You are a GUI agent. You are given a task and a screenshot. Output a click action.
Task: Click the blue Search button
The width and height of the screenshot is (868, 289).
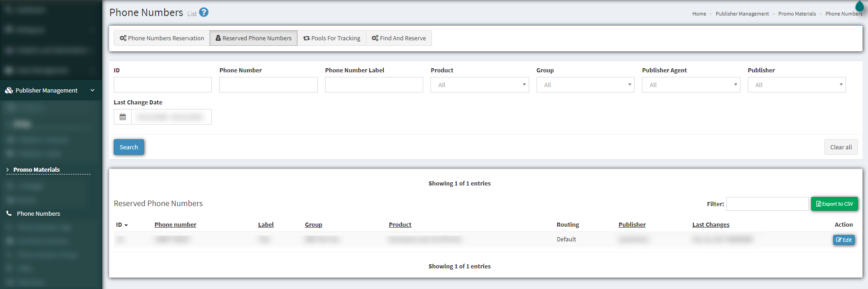pyautogui.click(x=129, y=147)
